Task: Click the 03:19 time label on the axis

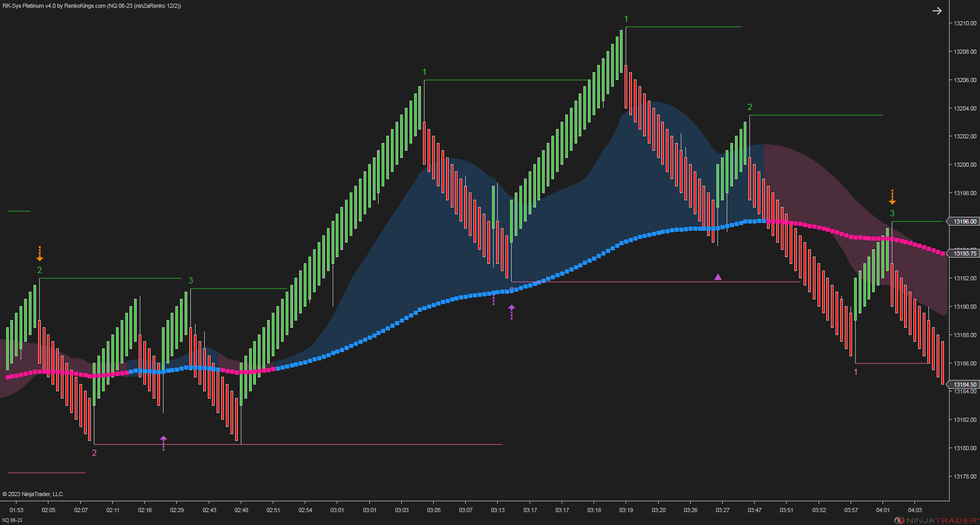Action: (x=626, y=510)
